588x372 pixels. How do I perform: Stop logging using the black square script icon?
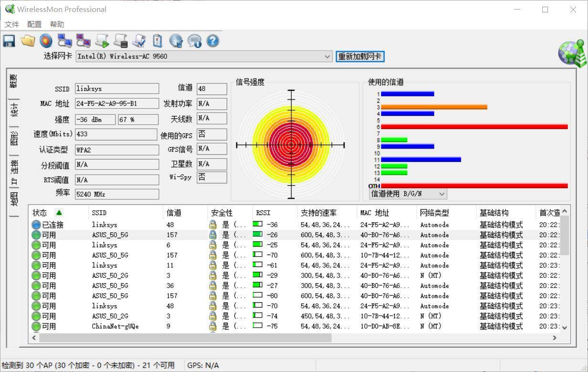pyautogui.click(x=120, y=41)
